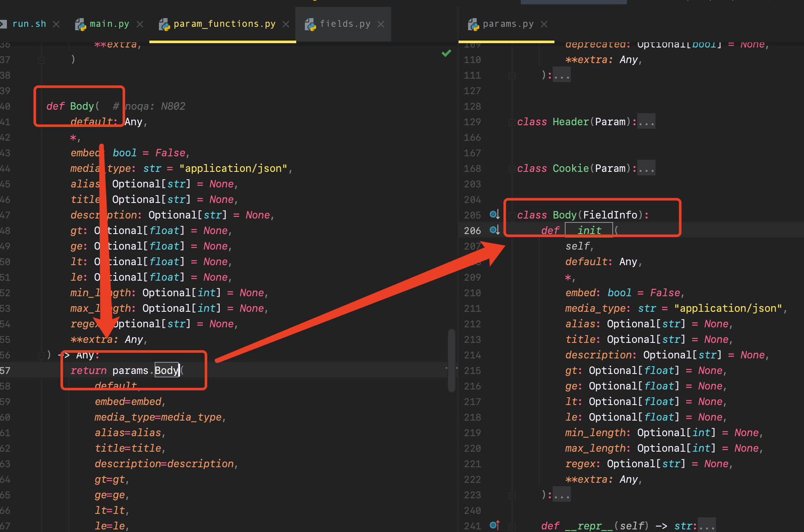Expand the folded region on line 223
Image resolution: width=804 pixels, height=532 pixels.
(512, 495)
